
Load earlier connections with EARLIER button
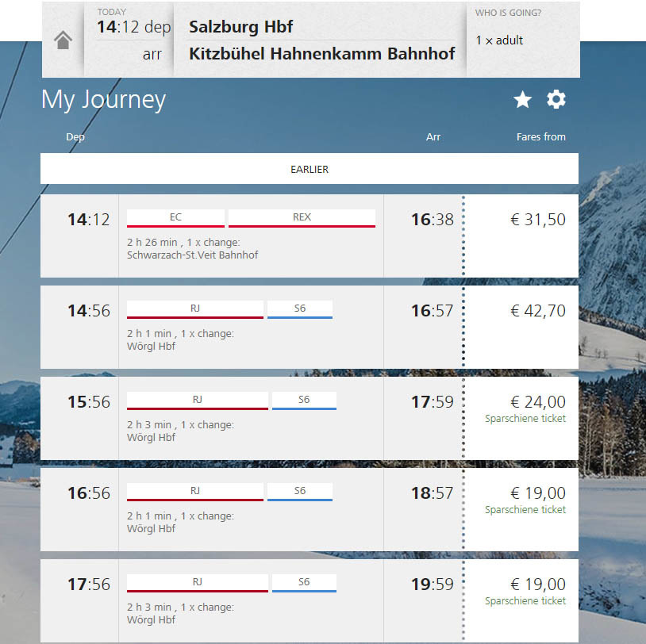[310, 169]
